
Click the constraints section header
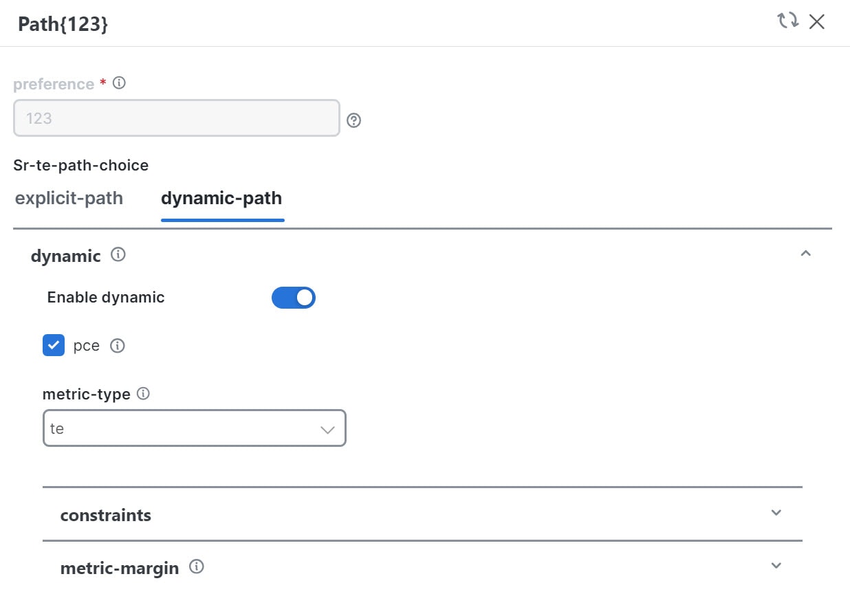[x=106, y=514]
